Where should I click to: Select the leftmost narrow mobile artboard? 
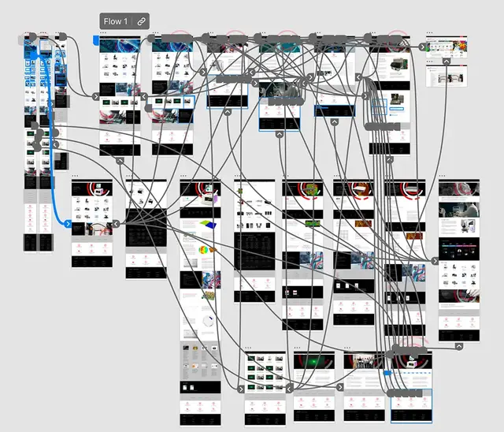(30, 144)
